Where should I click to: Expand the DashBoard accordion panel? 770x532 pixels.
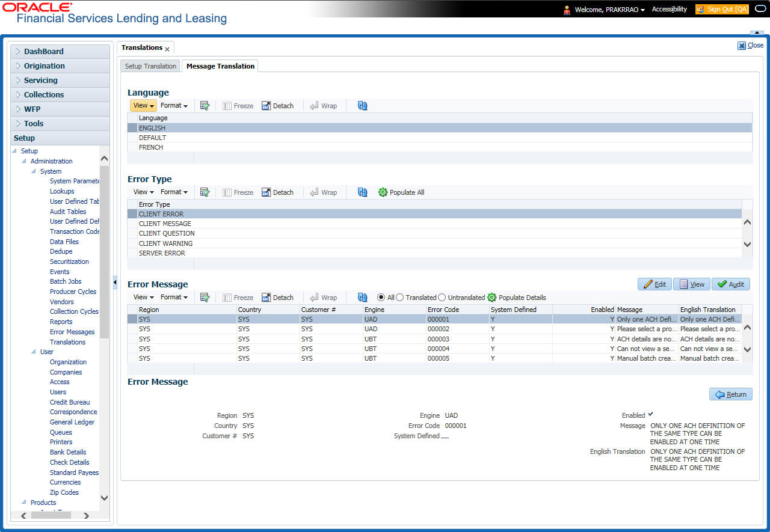click(60, 52)
